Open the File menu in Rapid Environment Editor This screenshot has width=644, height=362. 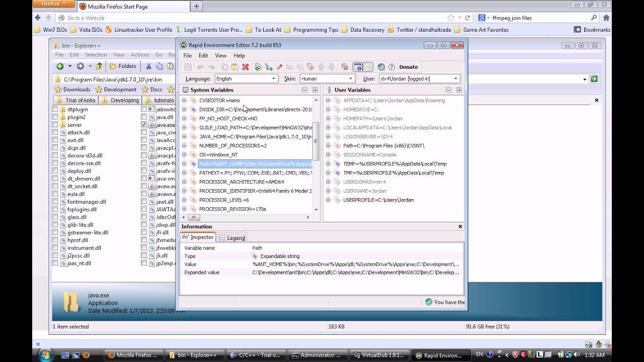[188, 56]
